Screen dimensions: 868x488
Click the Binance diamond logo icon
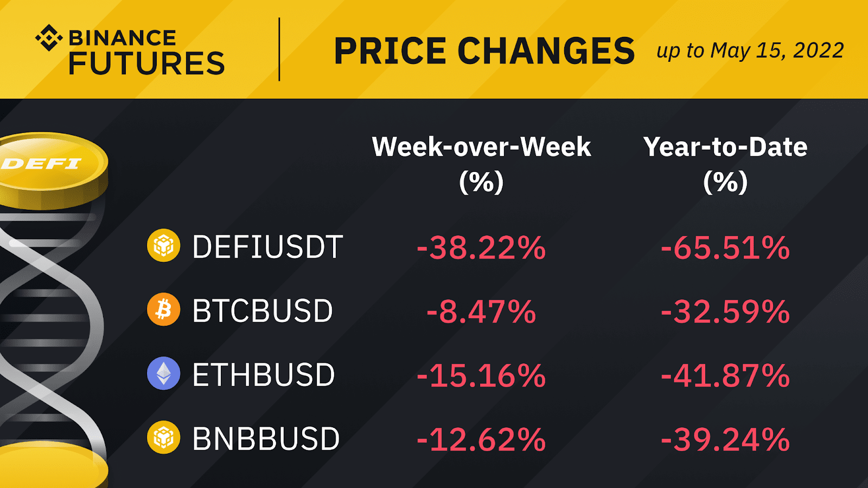pos(49,38)
